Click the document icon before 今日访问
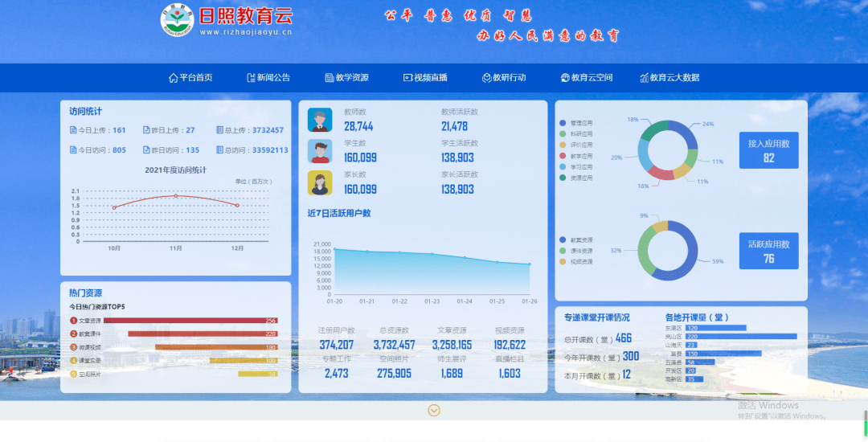Image resolution: width=868 pixels, height=442 pixels. click(73, 150)
